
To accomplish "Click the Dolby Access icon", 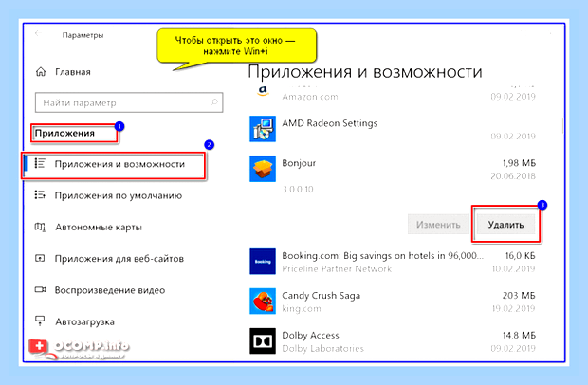I will (x=263, y=341).
